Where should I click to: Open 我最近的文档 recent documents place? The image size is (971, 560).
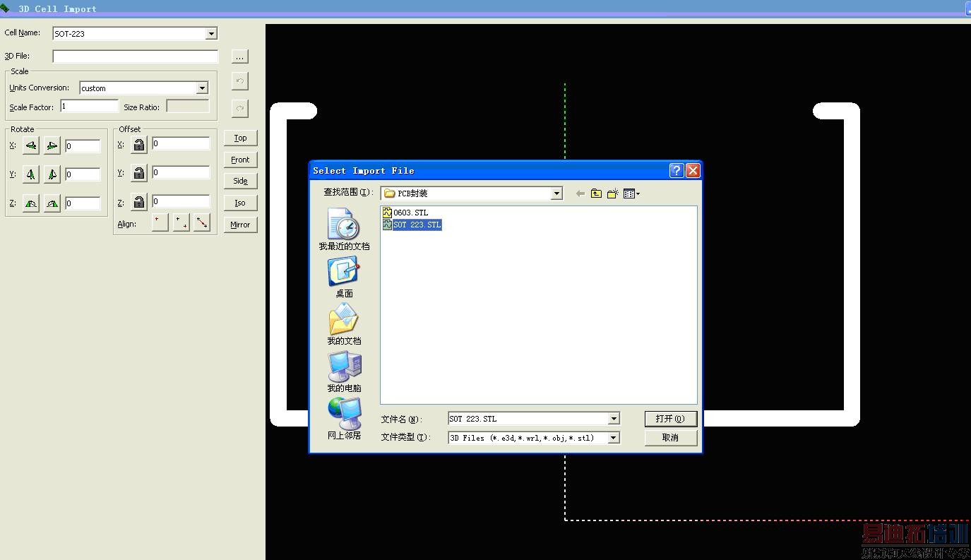(x=344, y=230)
